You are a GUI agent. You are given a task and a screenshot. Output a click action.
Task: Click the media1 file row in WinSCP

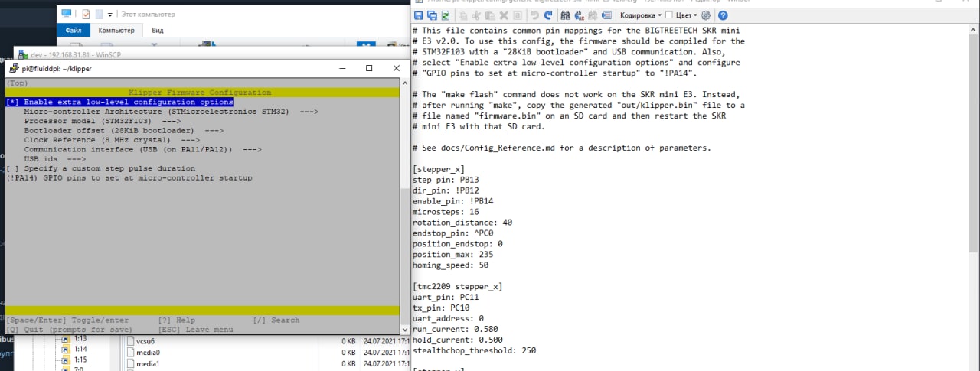coord(266,363)
